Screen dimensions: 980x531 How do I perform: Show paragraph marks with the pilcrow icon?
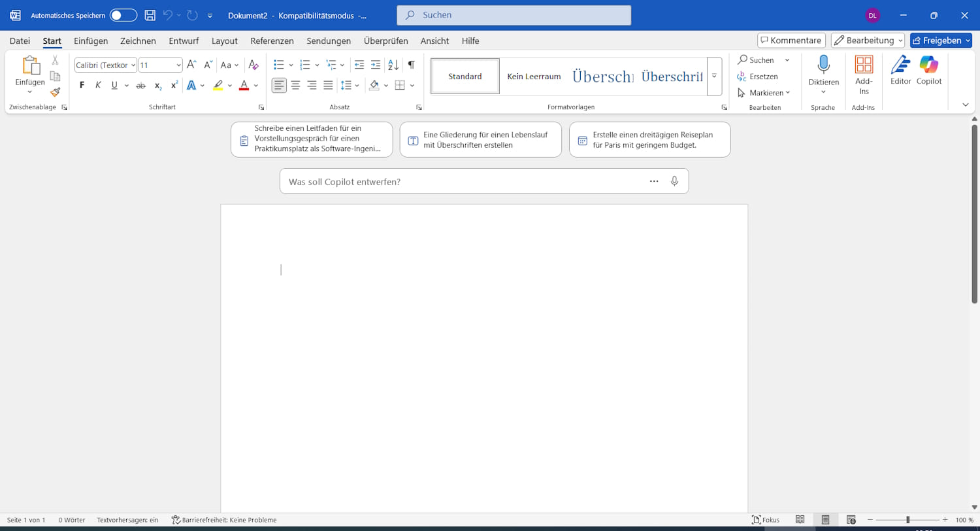[410, 65]
